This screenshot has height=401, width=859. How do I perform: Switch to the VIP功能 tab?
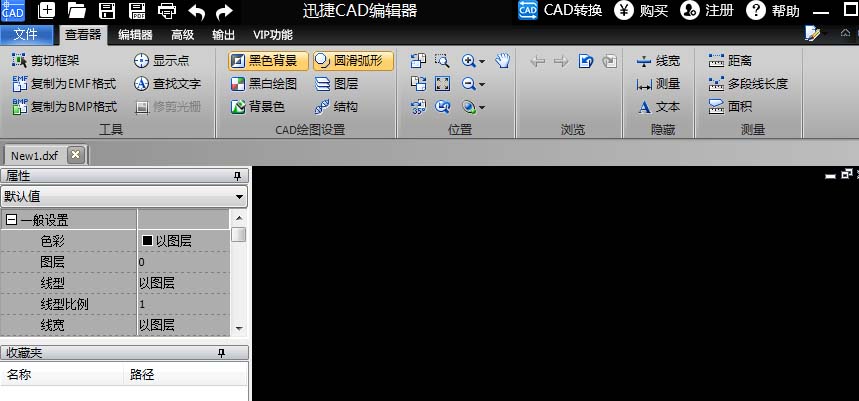click(x=273, y=35)
